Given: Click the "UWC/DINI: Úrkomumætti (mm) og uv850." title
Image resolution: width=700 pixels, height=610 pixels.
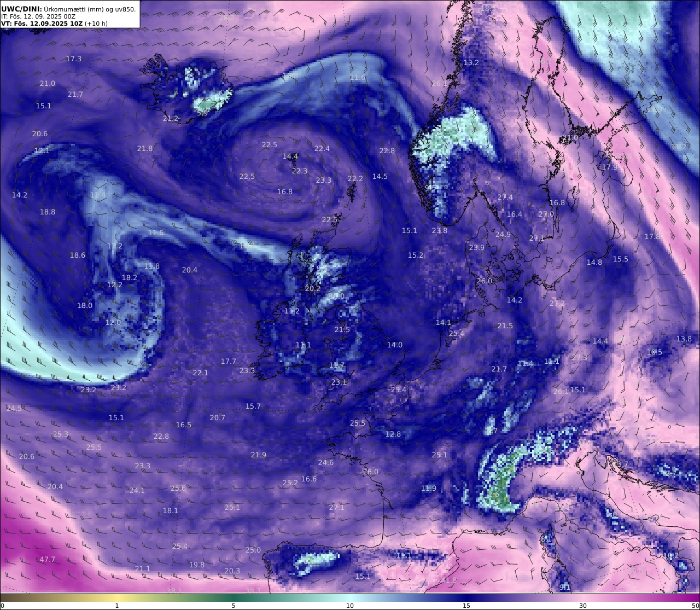Looking at the screenshot, I should (68, 9).
